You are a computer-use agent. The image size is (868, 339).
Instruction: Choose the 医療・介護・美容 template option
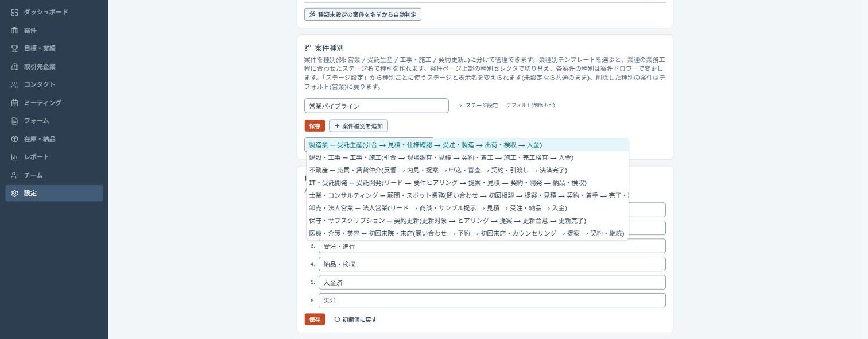click(467, 233)
